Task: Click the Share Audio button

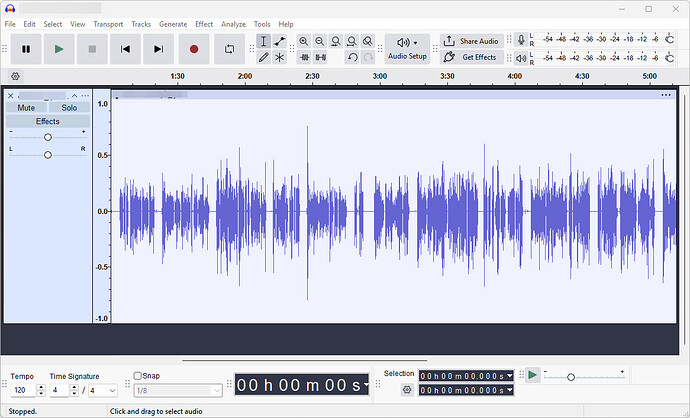Action: coord(472,41)
